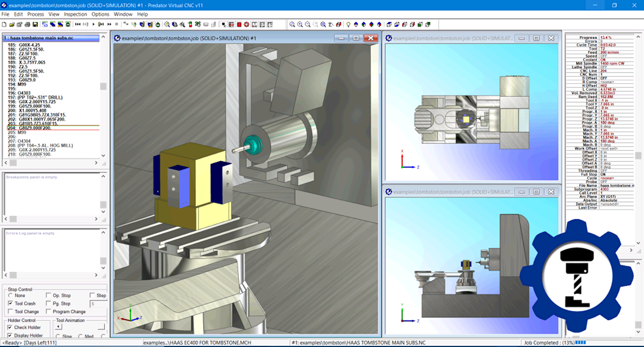
Task: Click the light bulb shading icon
Action: [x=348, y=24]
